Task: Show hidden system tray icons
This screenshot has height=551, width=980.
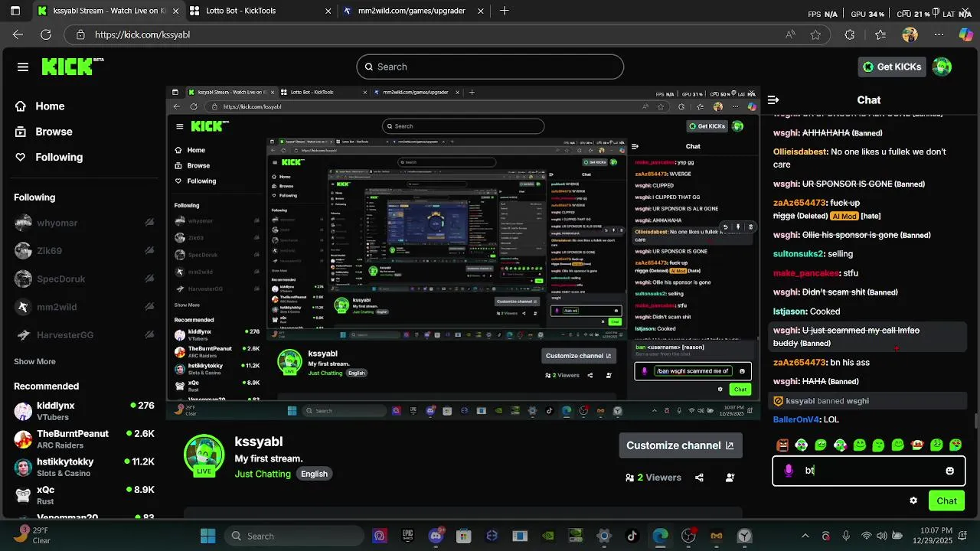Action: [805, 536]
